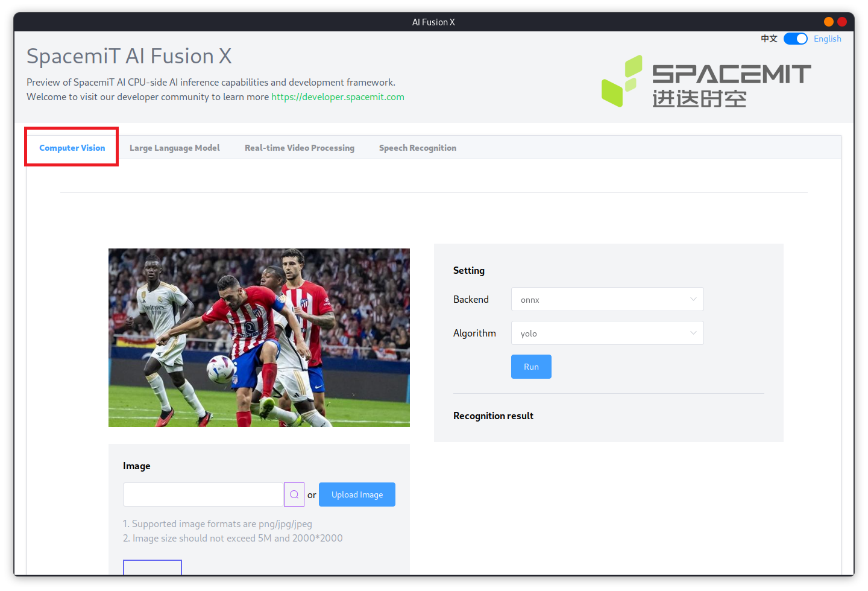Click the Setting heading
This screenshot has width=868, height=591.
(469, 270)
